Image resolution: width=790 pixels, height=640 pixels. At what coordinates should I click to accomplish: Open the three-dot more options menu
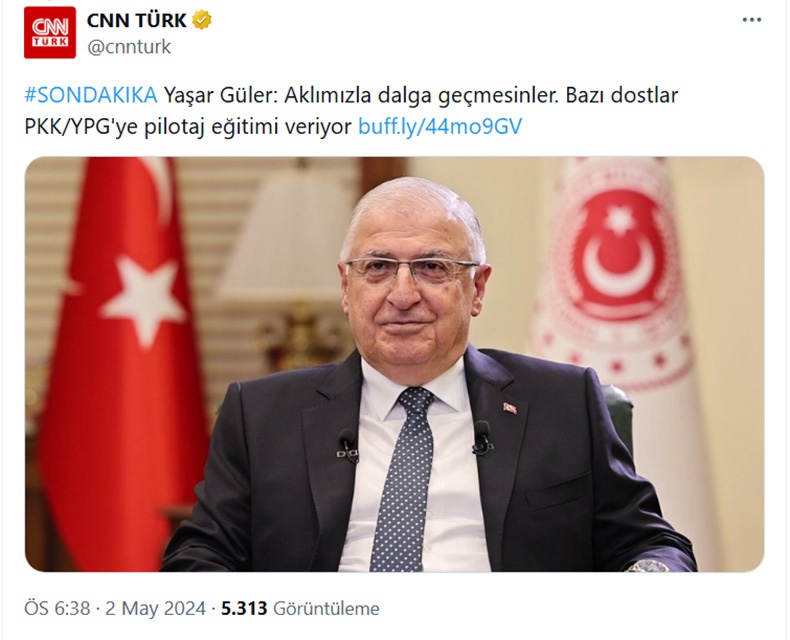point(752,20)
